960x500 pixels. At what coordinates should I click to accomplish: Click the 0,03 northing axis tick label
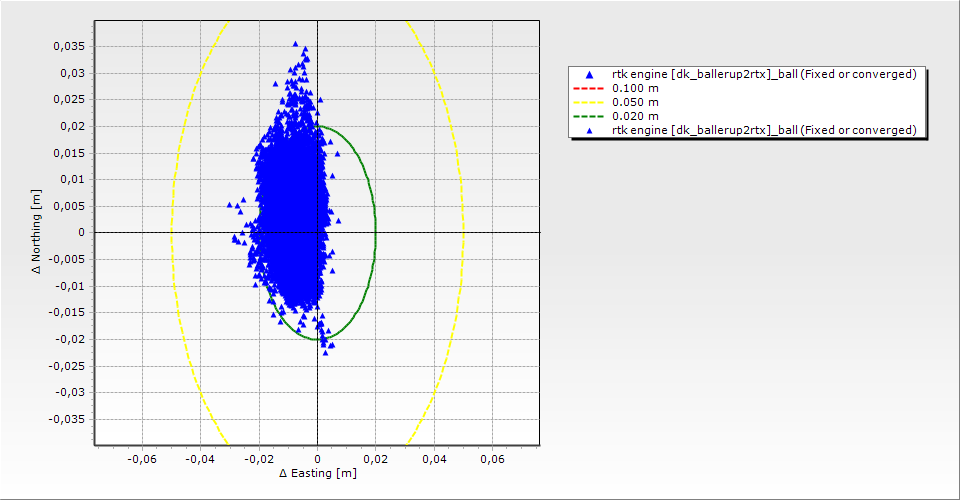click(x=72, y=73)
